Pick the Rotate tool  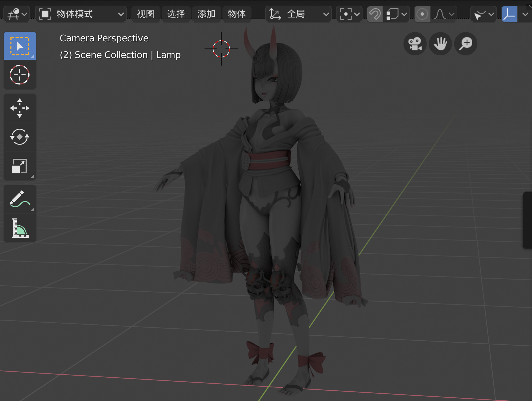[20, 137]
